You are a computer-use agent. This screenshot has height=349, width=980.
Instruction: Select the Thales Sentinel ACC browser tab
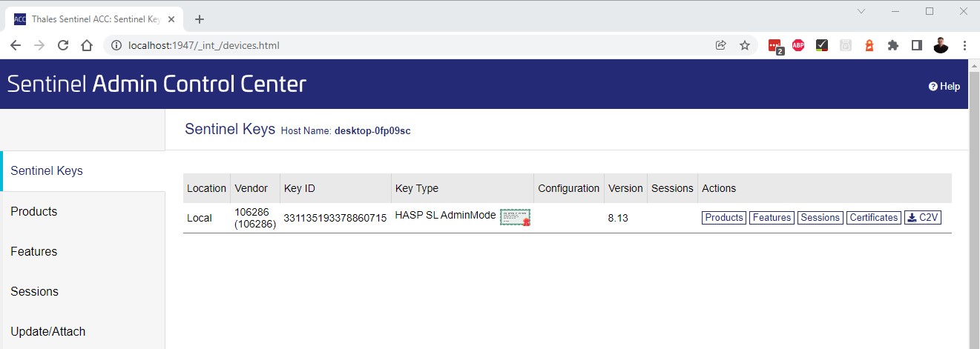coord(93,19)
